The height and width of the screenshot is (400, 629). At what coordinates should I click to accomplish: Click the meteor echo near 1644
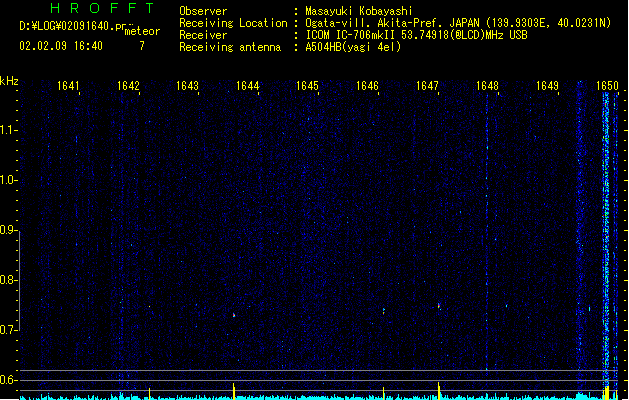click(234, 315)
